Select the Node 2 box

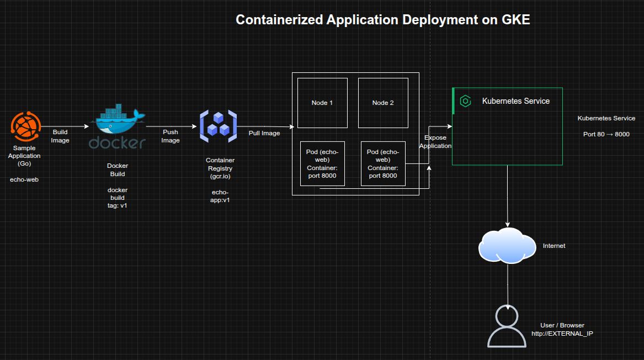383,103
